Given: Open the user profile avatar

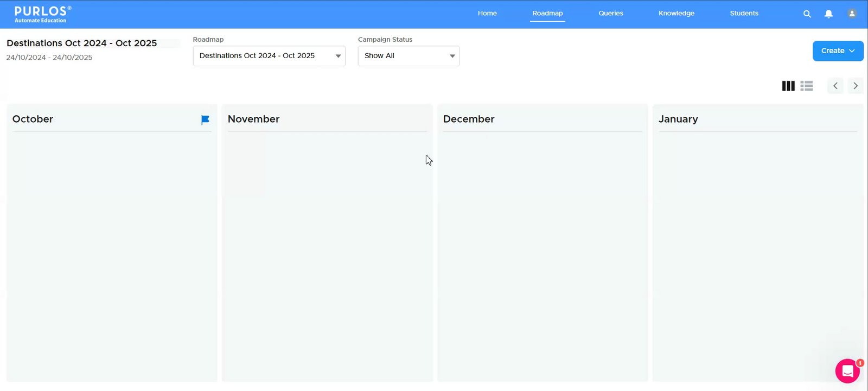Looking at the screenshot, I should pyautogui.click(x=852, y=14).
